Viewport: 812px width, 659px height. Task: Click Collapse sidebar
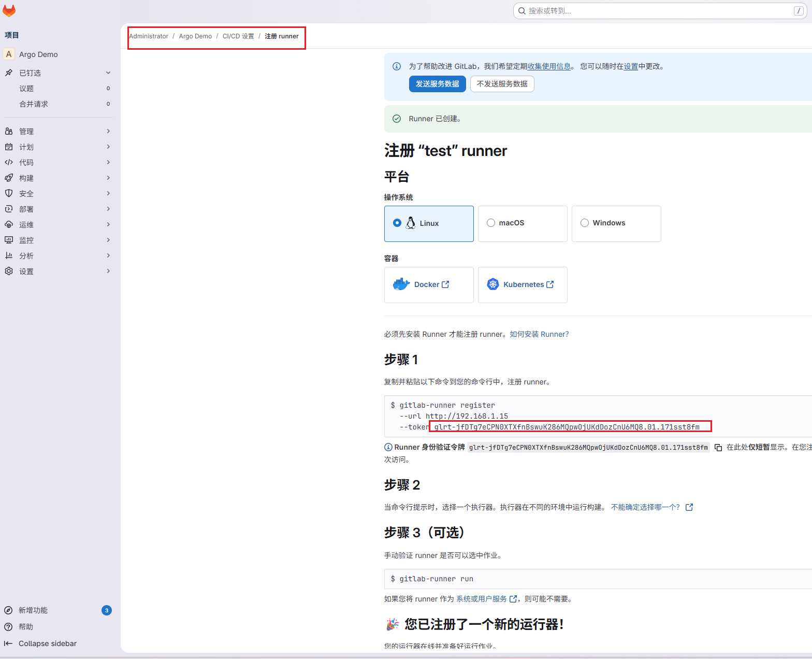pyautogui.click(x=48, y=643)
